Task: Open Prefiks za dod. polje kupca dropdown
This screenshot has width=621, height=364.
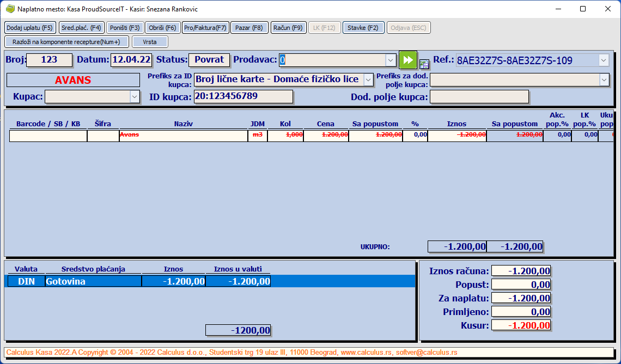Action: [604, 80]
